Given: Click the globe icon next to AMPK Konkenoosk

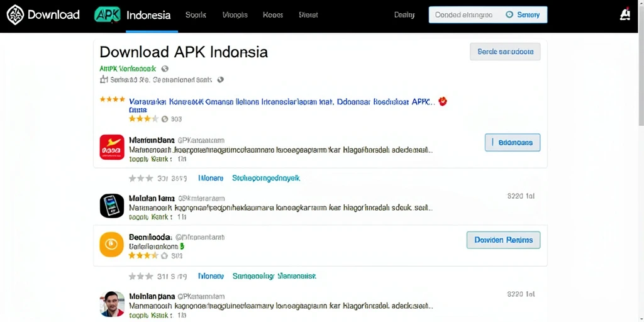Looking at the screenshot, I should [165, 69].
